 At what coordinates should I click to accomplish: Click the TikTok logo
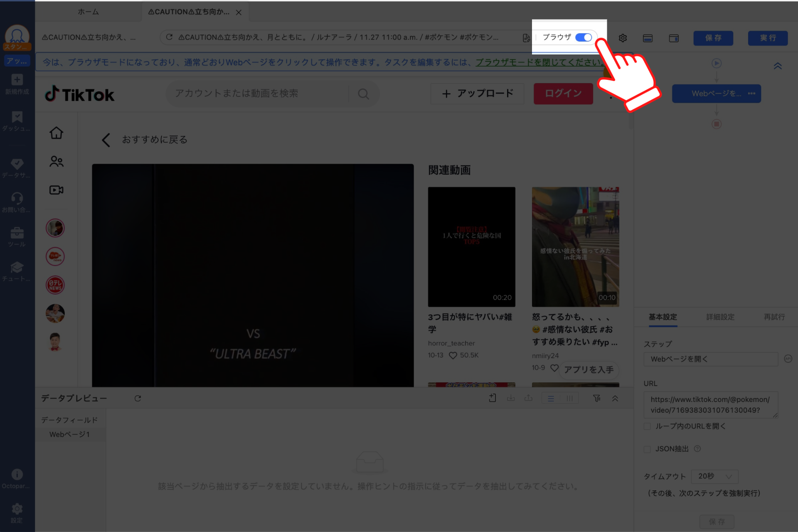pos(79,94)
